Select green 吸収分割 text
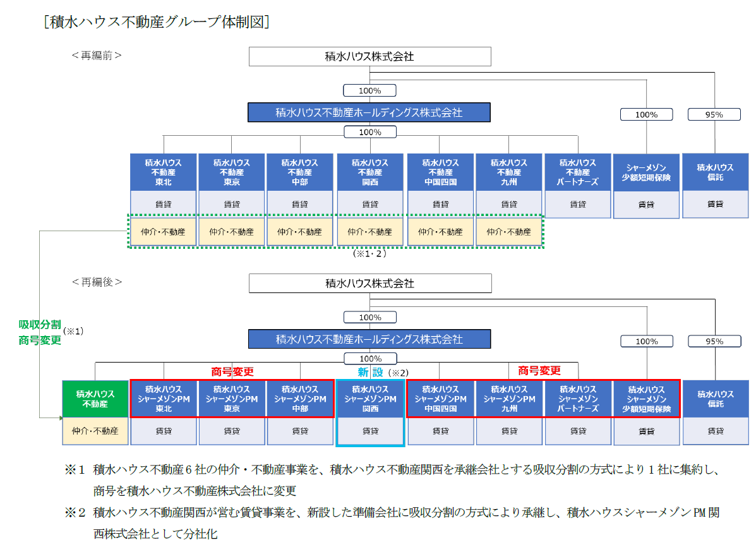This screenshot has height=547, width=756. point(40,325)
